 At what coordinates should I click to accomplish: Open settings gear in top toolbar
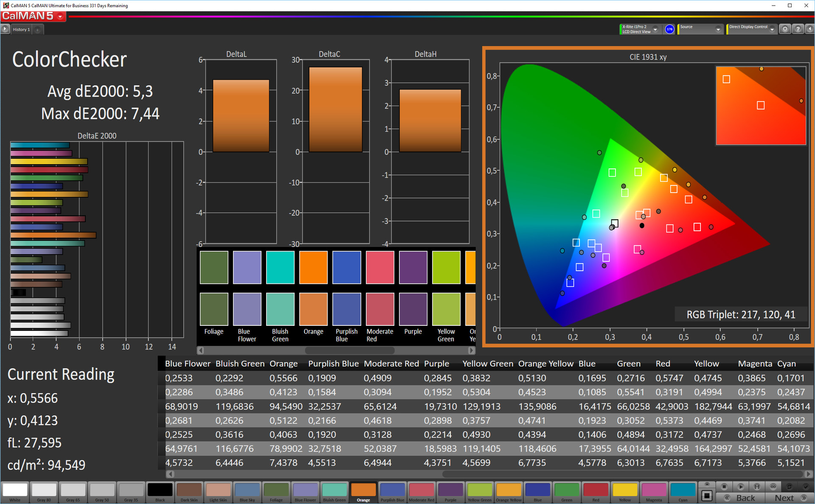click(785, 29)
